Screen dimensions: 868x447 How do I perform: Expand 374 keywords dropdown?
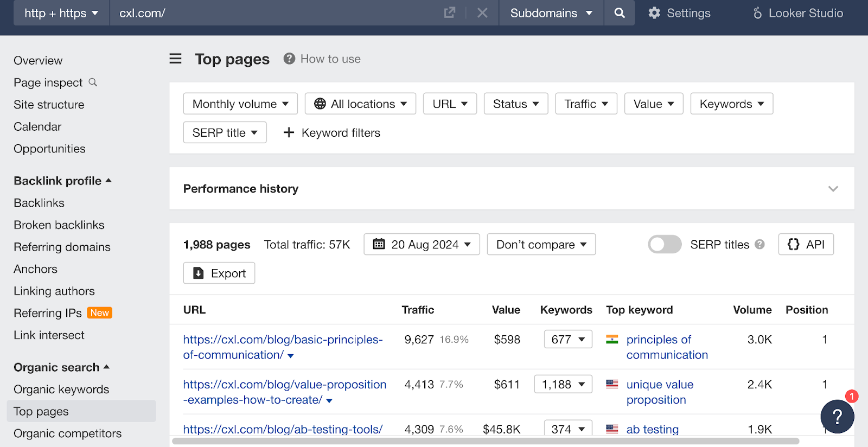click(568, 429)
